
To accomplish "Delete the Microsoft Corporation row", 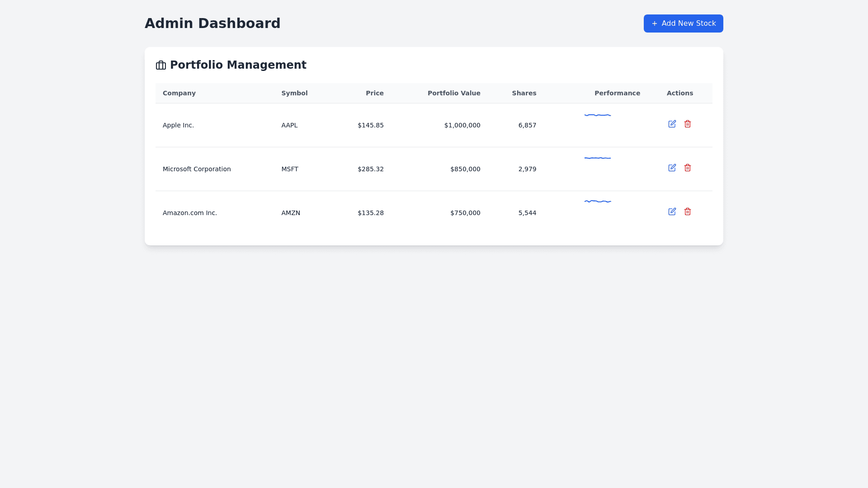I will [688, 168].
